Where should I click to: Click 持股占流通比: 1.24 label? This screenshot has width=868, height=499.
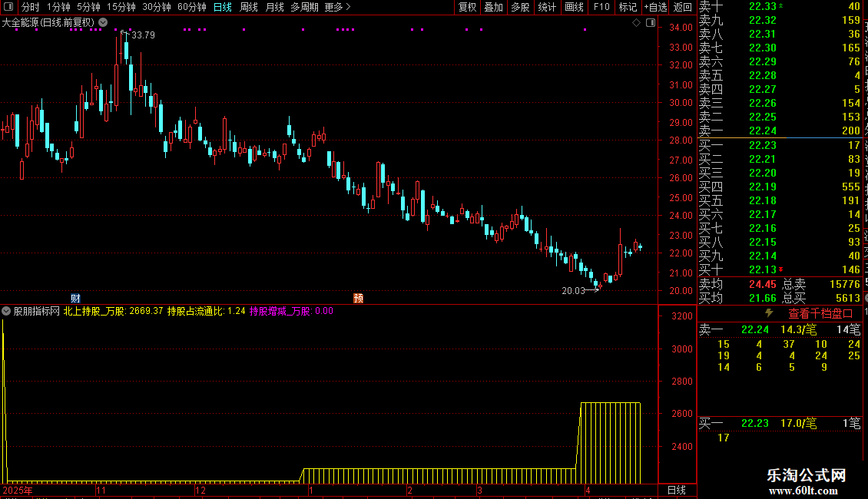pos(207,311)
